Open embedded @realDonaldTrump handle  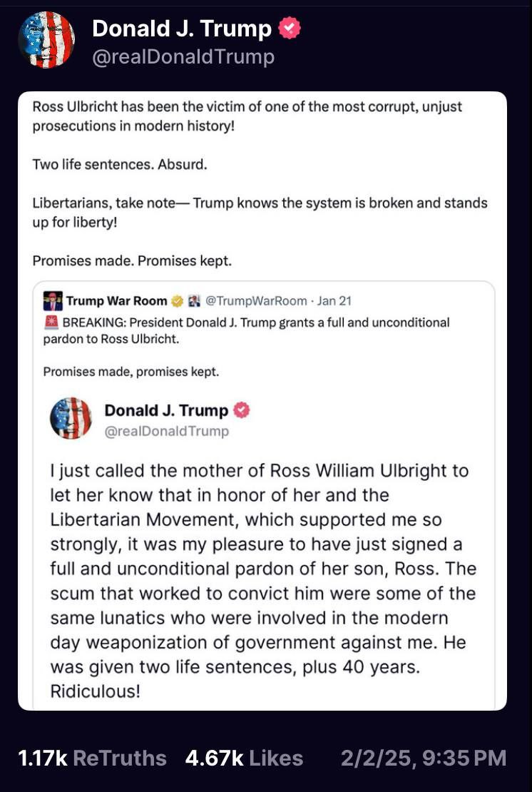tap(167, 432)
